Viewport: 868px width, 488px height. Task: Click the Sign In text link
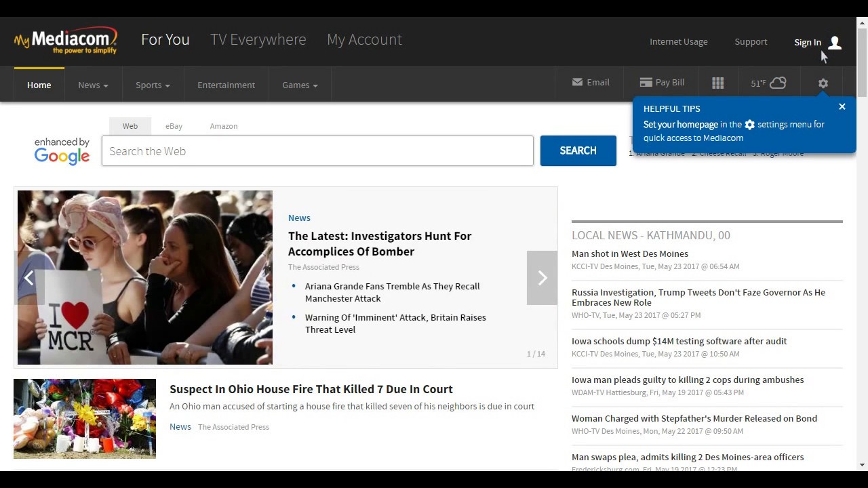(x=808, y=42)
